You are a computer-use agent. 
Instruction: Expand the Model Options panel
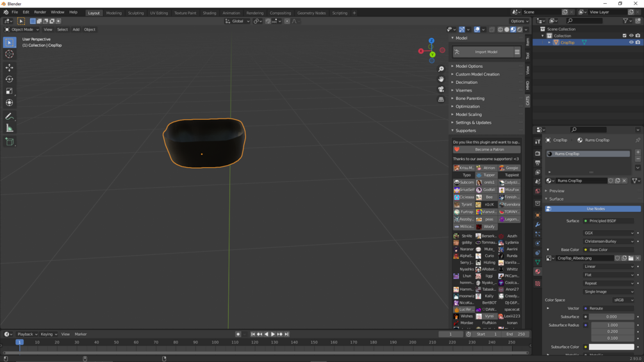pyautogui.click(x=469, y=66)
